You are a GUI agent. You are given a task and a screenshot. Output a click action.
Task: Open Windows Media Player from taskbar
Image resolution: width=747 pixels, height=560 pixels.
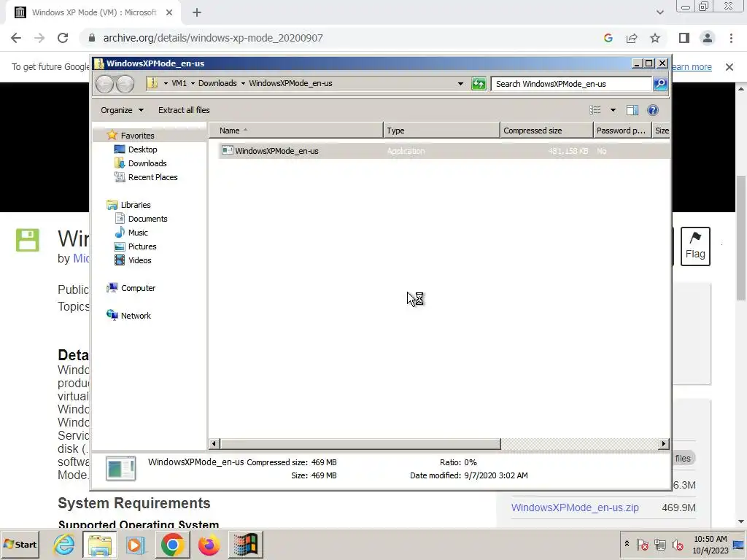[x=136, y=544]
